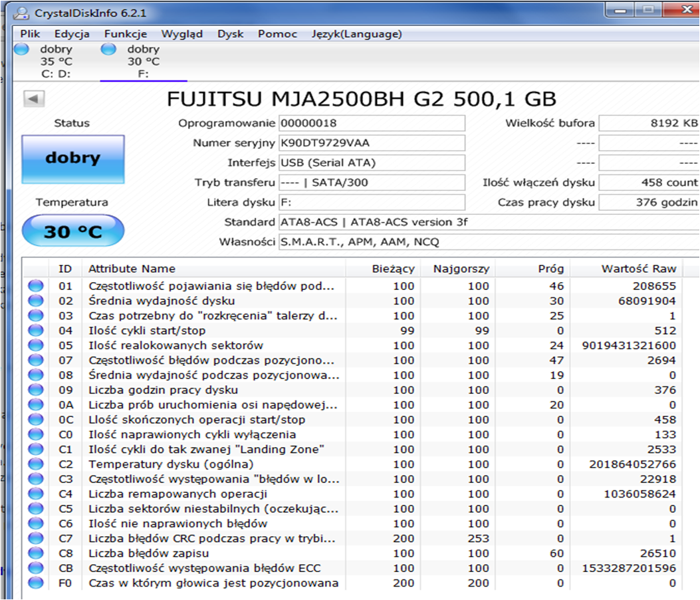Click the status orb of attribute F0
The image size is (700, 600).
[x=36, y=583]
